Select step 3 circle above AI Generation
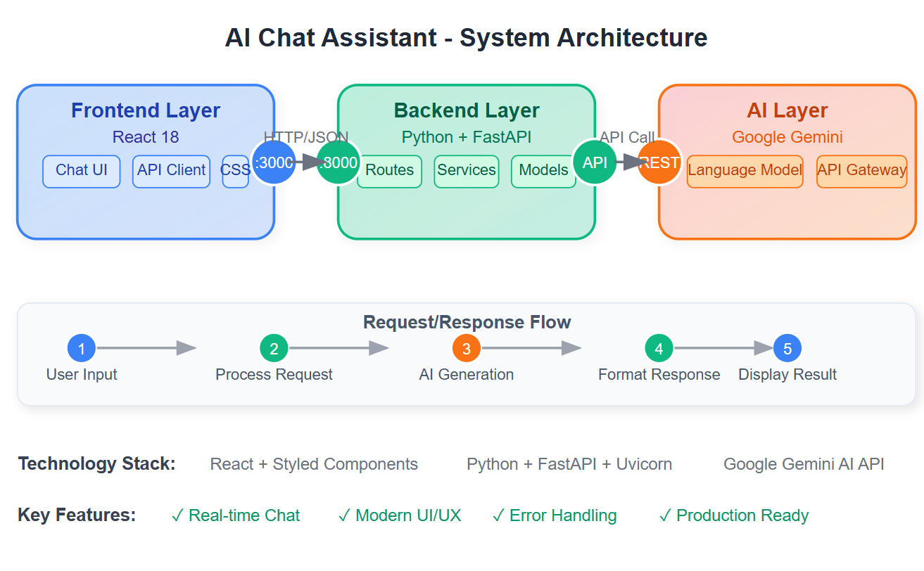The image size is (924, 571). pyautogui.click(x=467, y=348)
